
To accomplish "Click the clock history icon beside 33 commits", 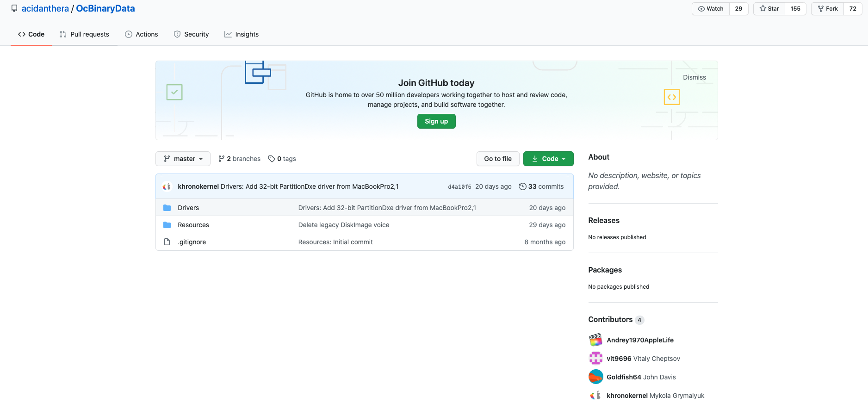I will (523, 186).
